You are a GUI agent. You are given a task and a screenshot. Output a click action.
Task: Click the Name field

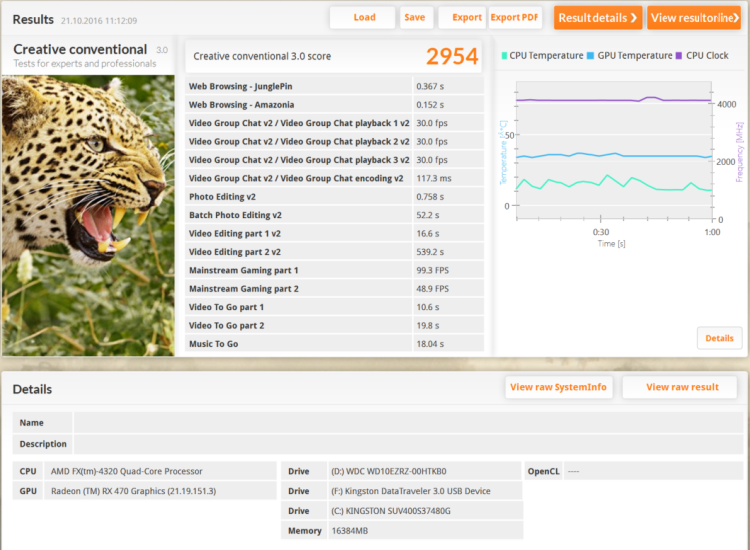408,423
